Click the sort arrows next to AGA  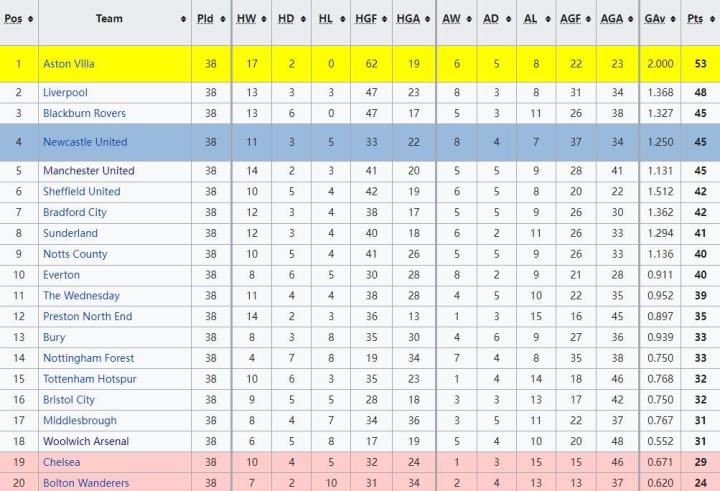pos(629,19)
